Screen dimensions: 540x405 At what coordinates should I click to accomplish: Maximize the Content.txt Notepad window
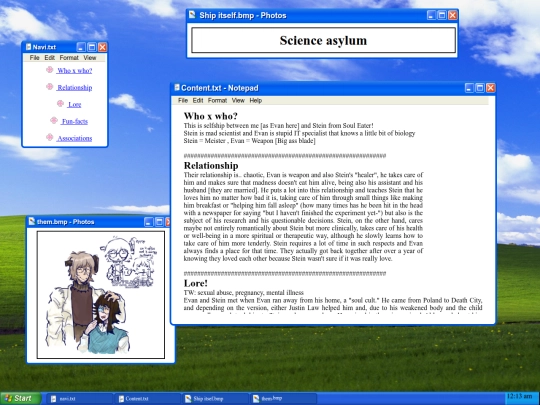[x=480, y=88]
